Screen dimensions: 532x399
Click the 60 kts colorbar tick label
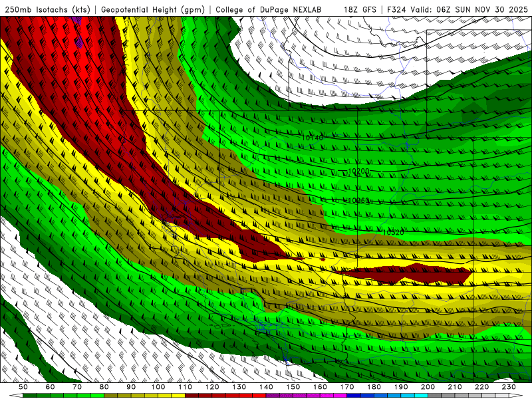51,387
